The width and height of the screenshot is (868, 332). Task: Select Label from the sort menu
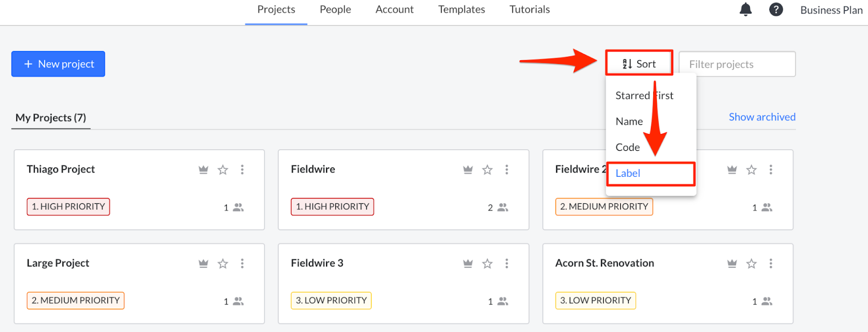coord(628,174)
